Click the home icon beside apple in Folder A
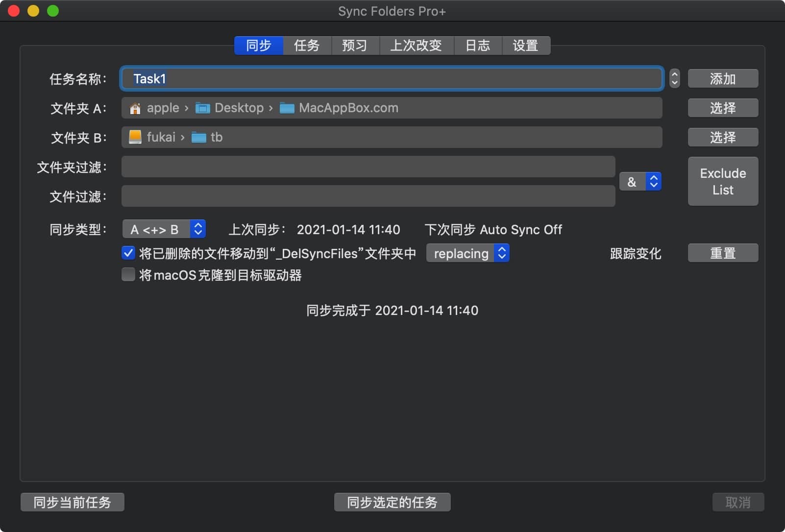The width and height of the screenshot is (785, 532). coord(135,108)
